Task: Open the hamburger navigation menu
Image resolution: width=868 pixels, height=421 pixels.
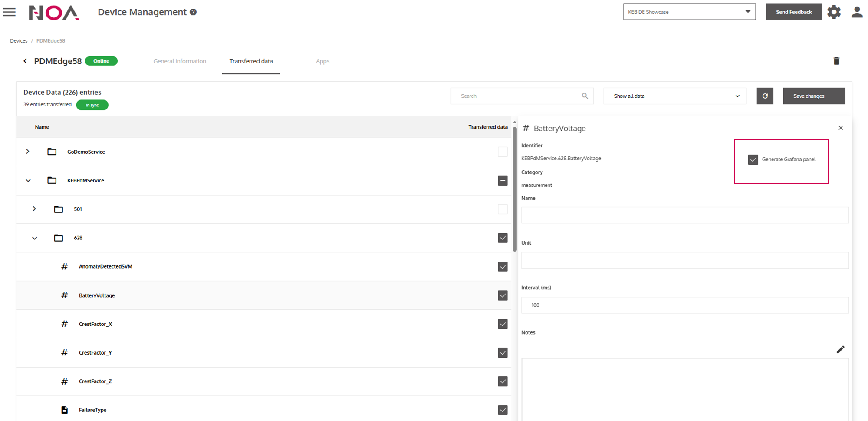Action: click(9, 12)
